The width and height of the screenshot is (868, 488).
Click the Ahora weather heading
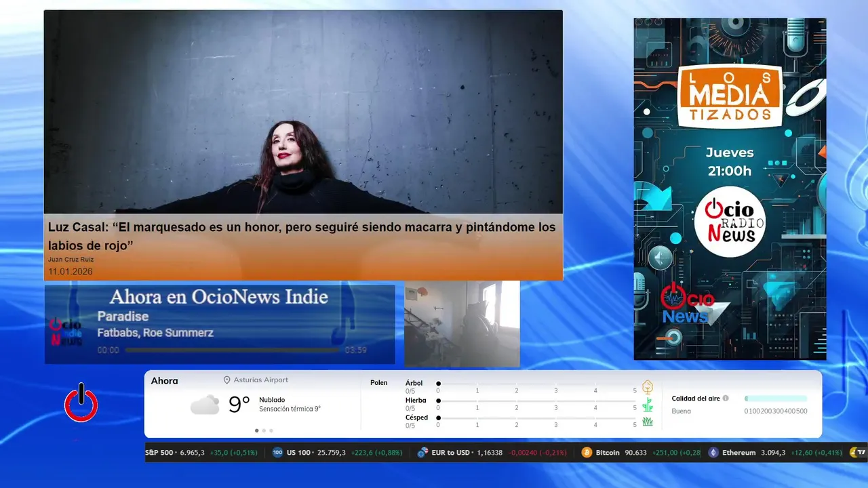pos(164,381)
